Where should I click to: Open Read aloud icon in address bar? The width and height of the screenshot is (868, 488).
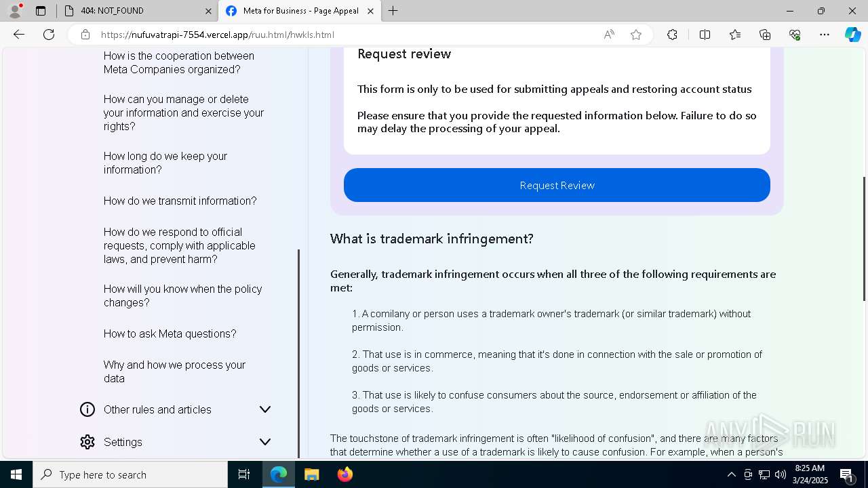[x=609, y=35]
